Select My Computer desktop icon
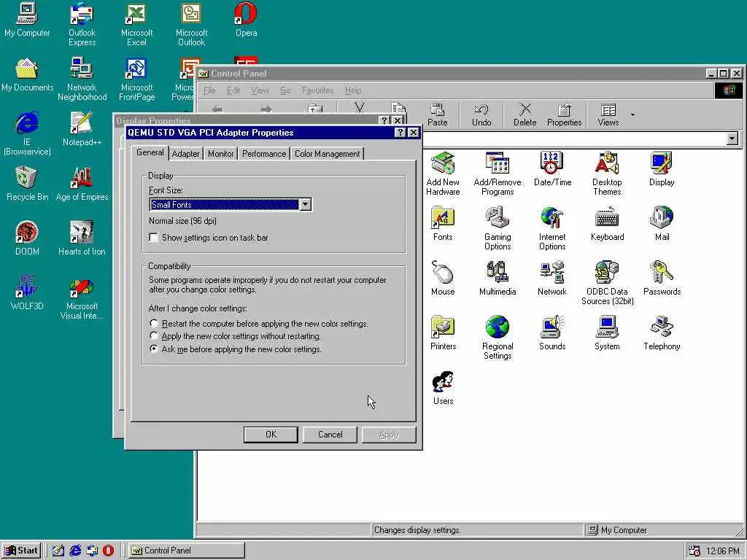The height and width of the screenshot is (560, 747). click(27, 20)
